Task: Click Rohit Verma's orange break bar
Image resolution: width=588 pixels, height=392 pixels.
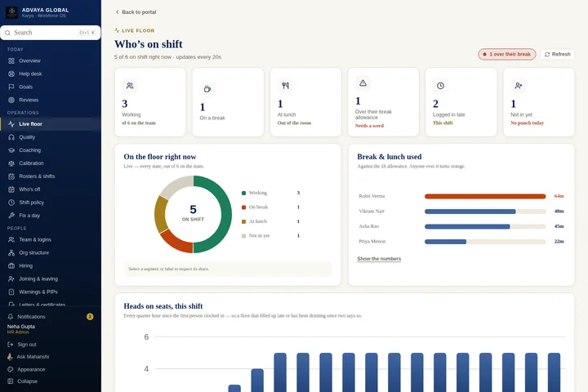Action: pos(485,196)
